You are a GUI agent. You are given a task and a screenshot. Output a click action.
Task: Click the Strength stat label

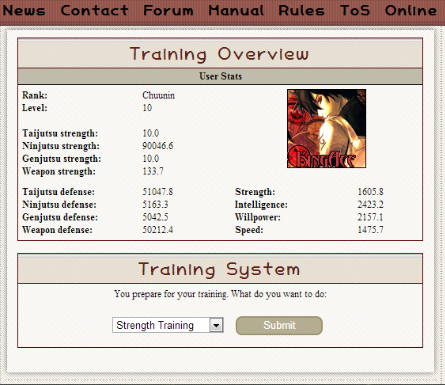click(x=255, y=192)
